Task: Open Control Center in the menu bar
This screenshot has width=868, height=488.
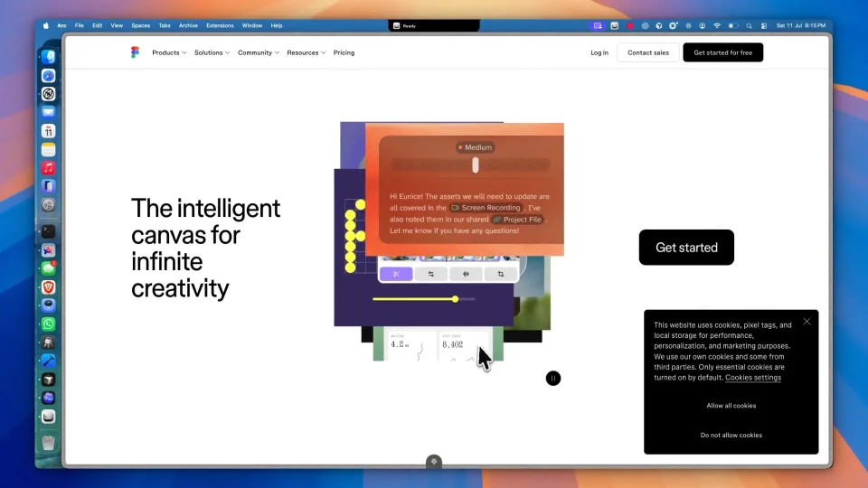Action: coord(764,25)
